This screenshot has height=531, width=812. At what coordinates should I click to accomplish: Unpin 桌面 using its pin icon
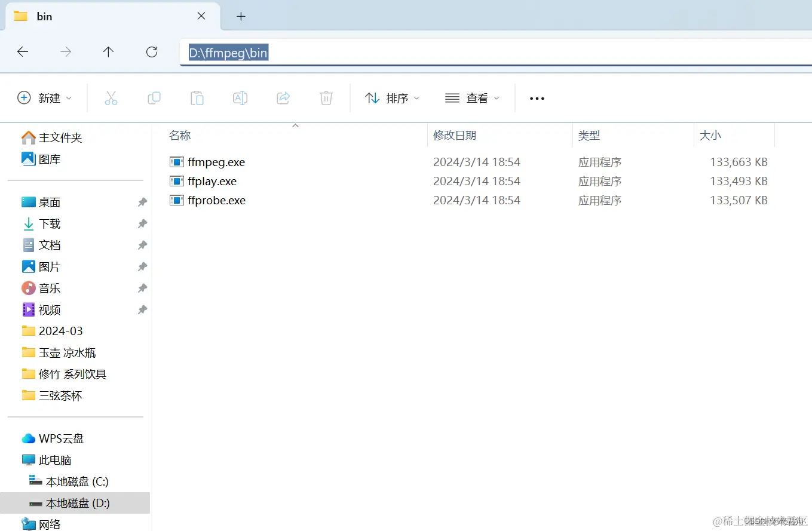tap(142, 202)
